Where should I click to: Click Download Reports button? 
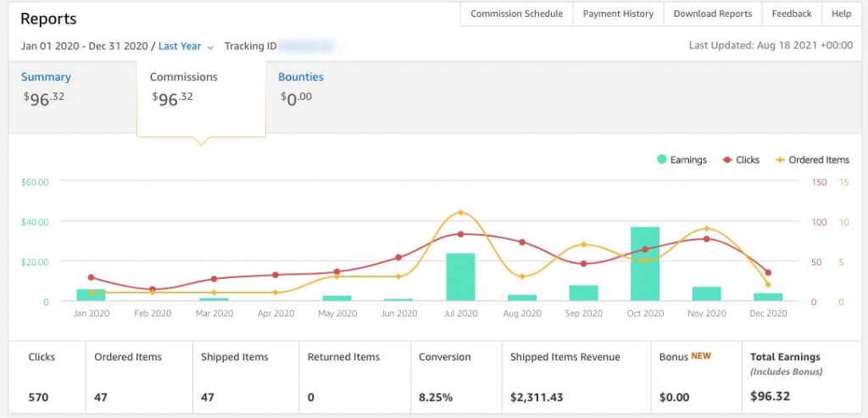[712, 14]
